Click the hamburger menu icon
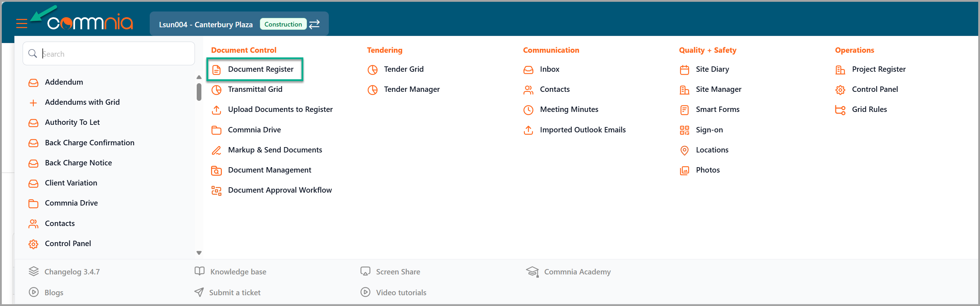The width and height of the screenshot is (980, 306). (x=22, y=24)
